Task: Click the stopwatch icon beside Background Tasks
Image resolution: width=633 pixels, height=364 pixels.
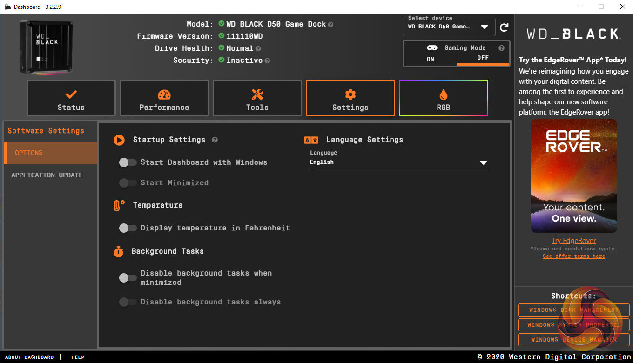Action: click(x=119, y=251)
